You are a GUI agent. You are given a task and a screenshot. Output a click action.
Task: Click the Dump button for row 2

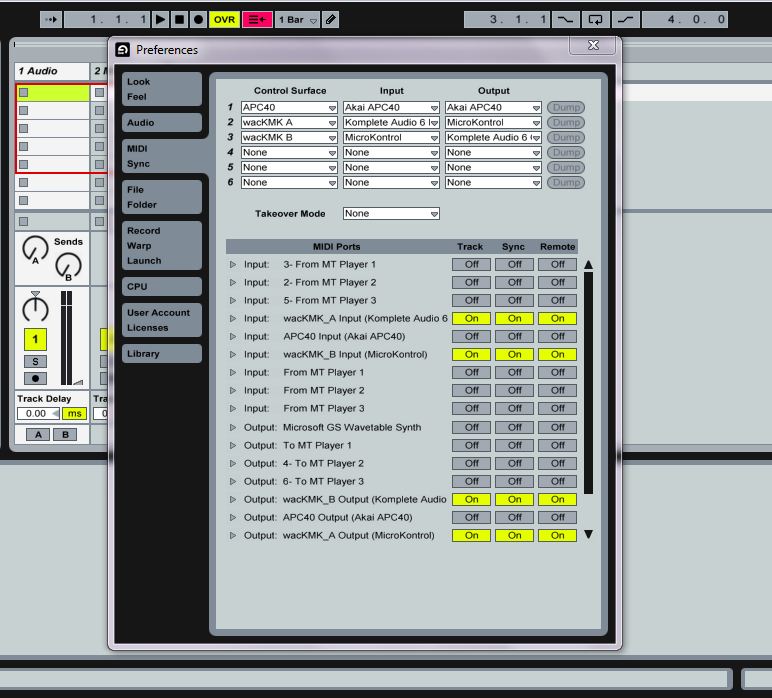(x=566, y=123)
